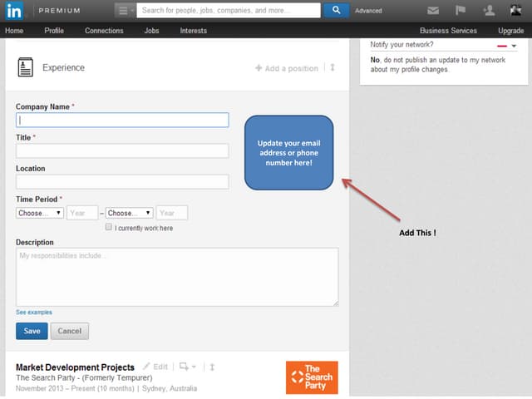Expand the end month 'Choose...' dropdown
The image size is (532, 399).
(129, 213)
